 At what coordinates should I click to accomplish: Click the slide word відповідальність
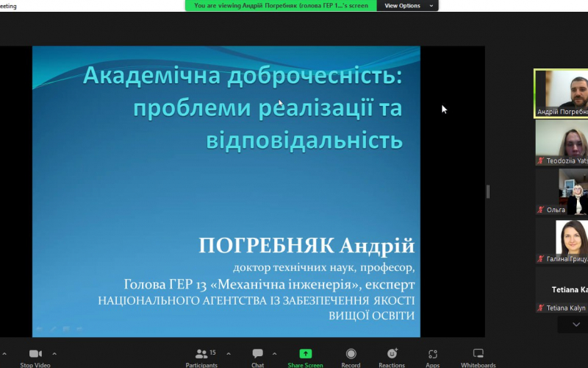click(x=304, y=141)
